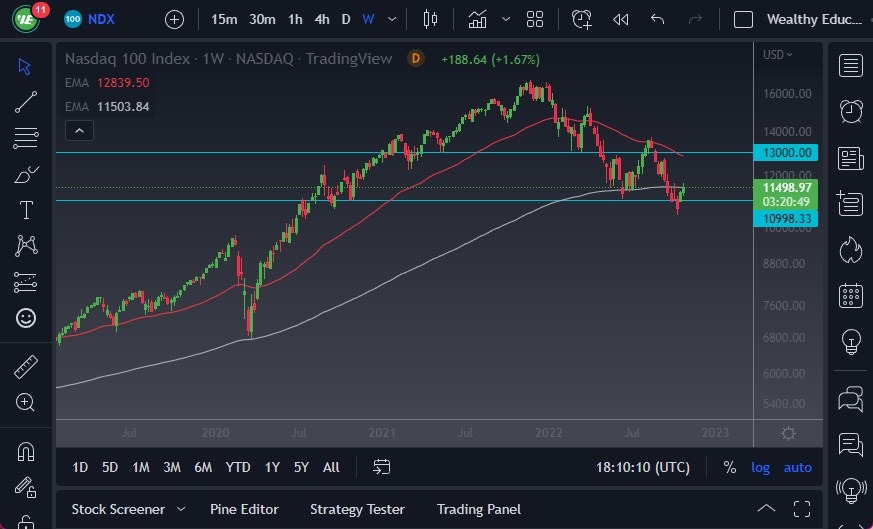Expand the timeframe interval dropdown arrow

pos(390,19)
